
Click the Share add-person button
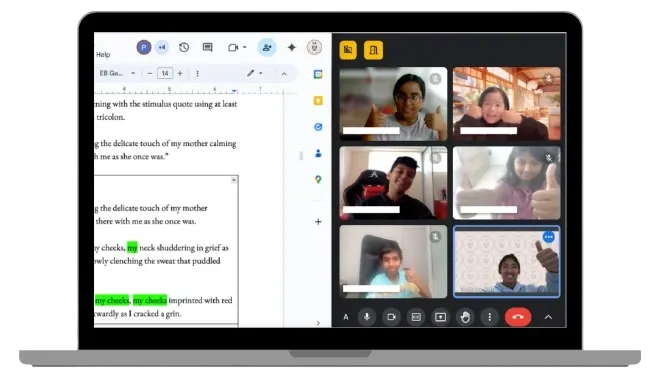pyautogui.click(x=267, y=48)
